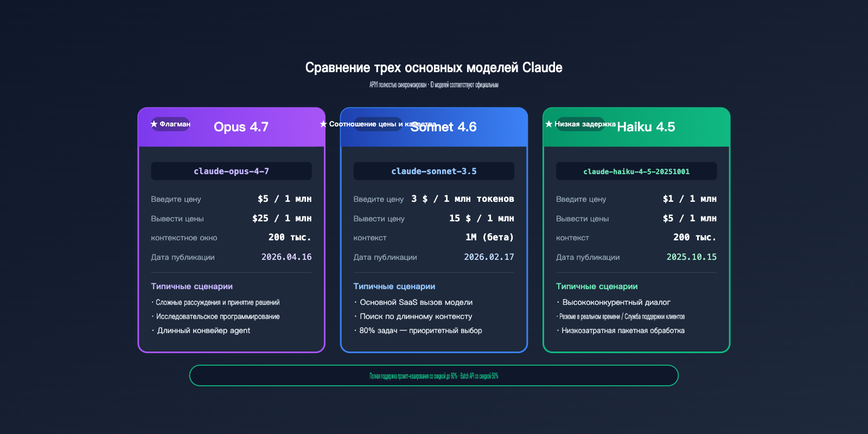
Task: Click Haiku release date 2025.10.15
Action: pyautogui.click(x=692, y=257)
